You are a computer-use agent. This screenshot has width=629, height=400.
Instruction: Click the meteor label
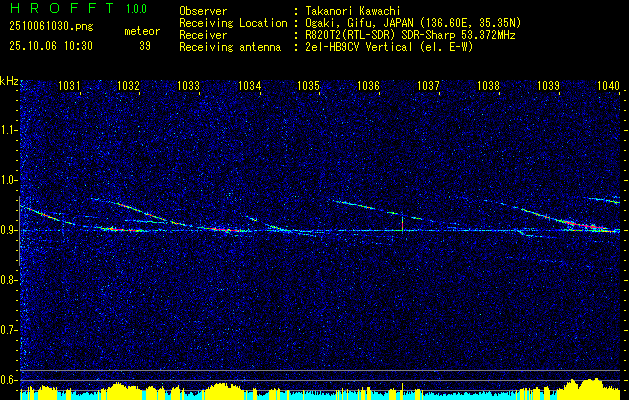[x=142, y=31]
